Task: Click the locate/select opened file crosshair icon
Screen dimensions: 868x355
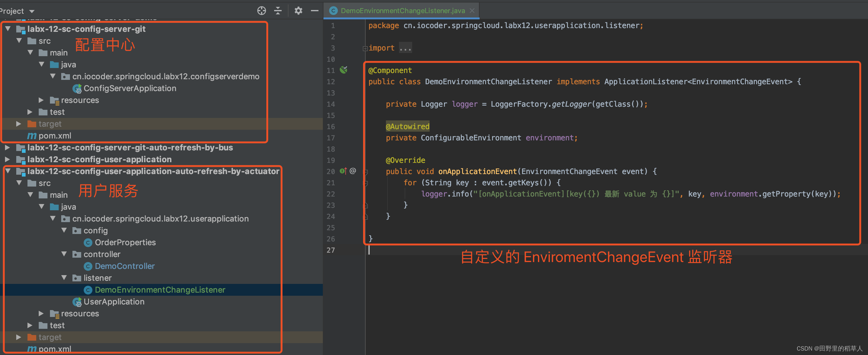Action: (x=261, y=11)
